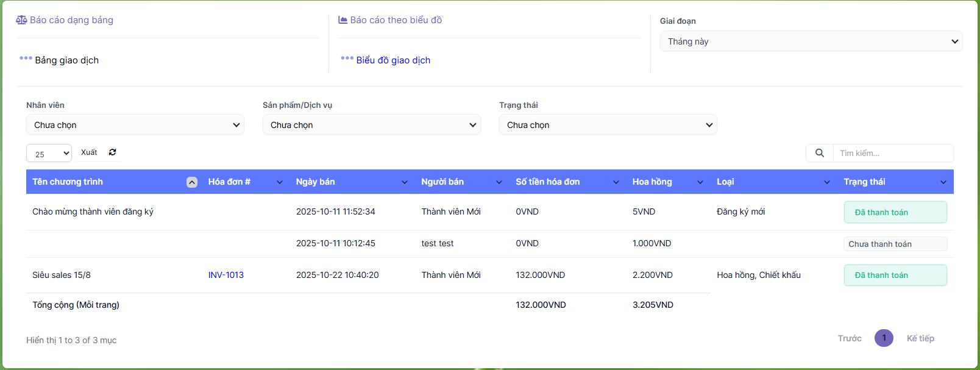Screen dimensions: 980x370
Task: Sort by Số tiền hóa đơn chevron
Action: tap(616, 182)
